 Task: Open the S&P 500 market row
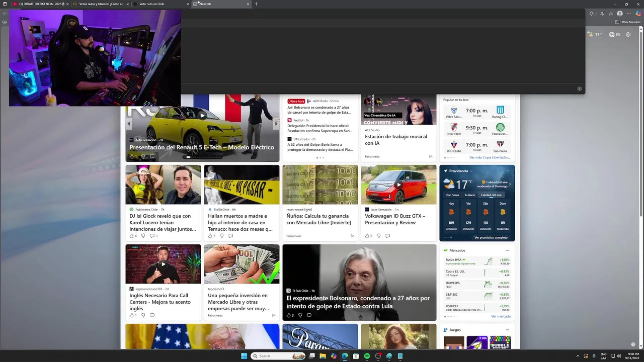tap(477, 296)
